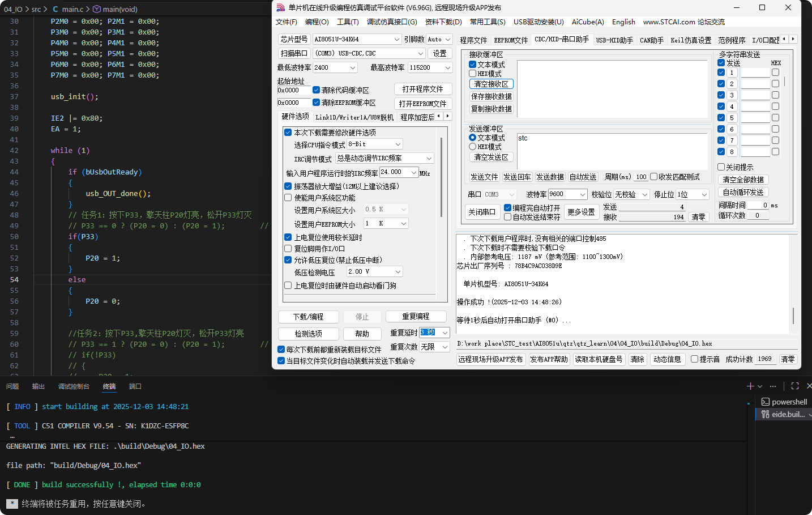Viewport: 812px width, 515px height.
Task: Select HEX模式 radio in send buffer
Action: [x=473, y=147]
